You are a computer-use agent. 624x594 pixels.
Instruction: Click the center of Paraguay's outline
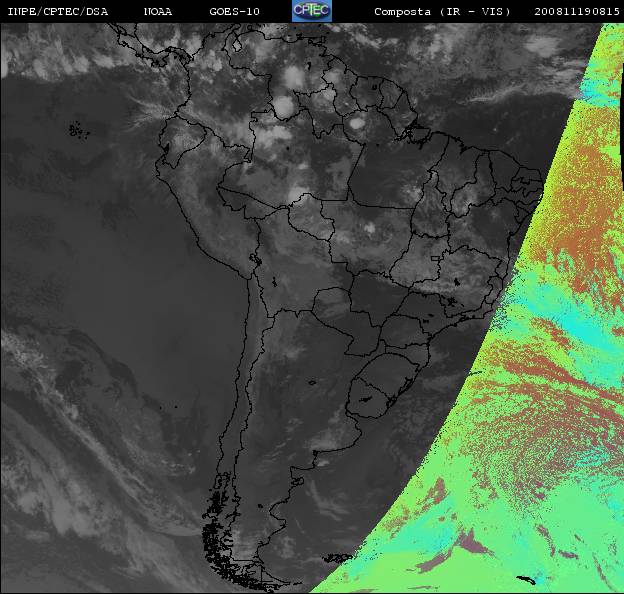(345, 320)
